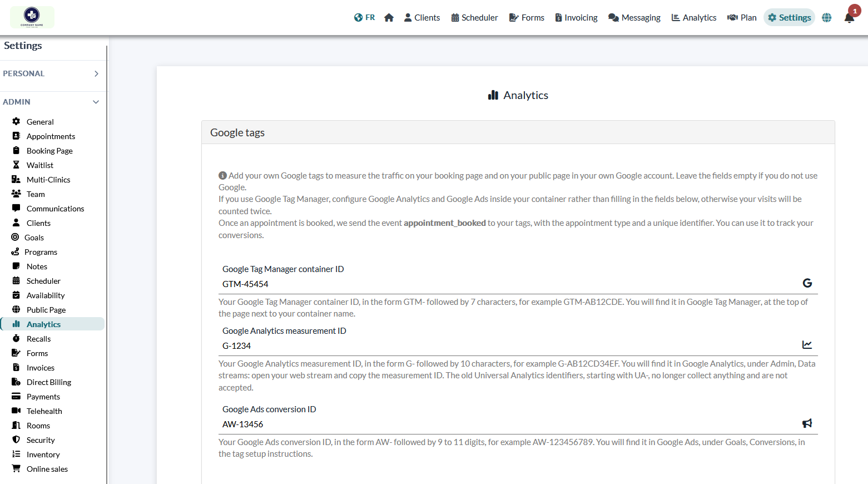
Task: Open Clients settings person icon
Action: [x=16, y=223]
